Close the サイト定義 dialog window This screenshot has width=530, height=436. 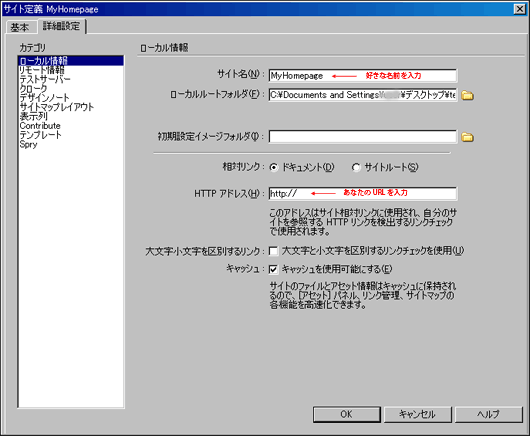point(520,9)
